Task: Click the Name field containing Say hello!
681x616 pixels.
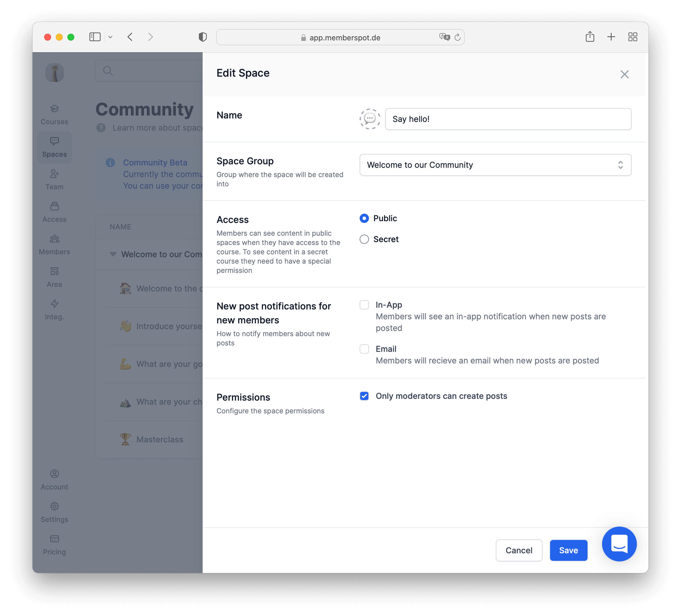Action: coord(508,119)
